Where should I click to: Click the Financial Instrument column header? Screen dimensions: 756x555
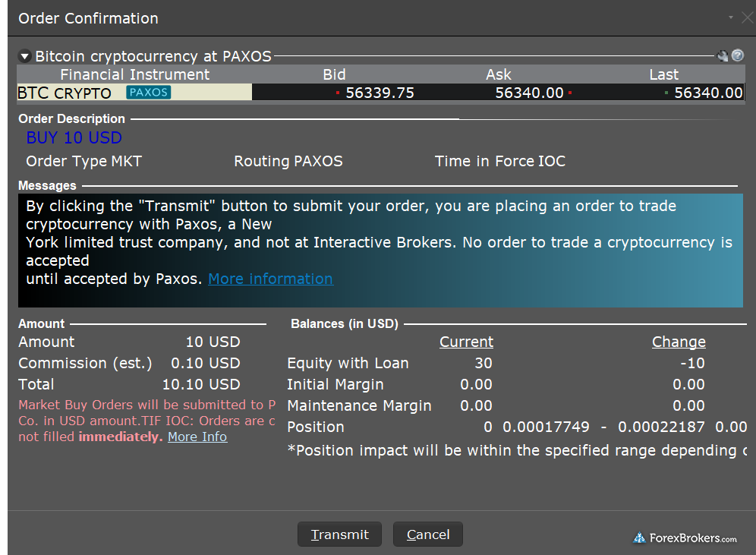point(134,74)
